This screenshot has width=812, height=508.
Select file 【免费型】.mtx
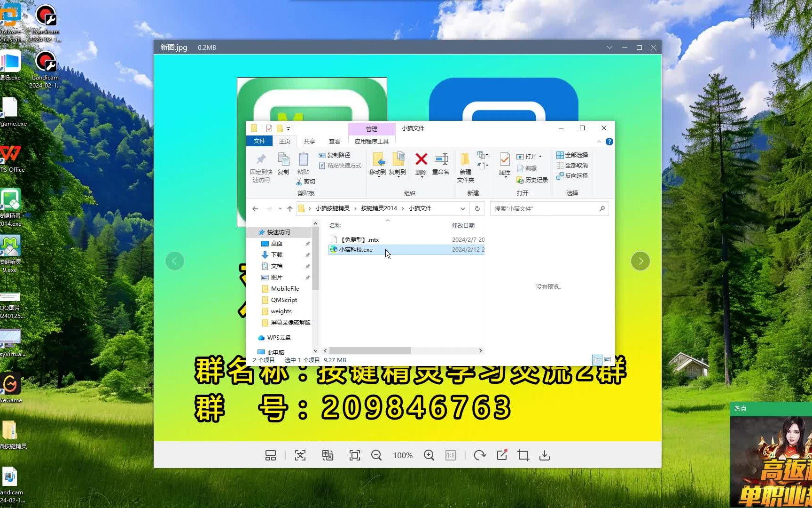[406, 240]
